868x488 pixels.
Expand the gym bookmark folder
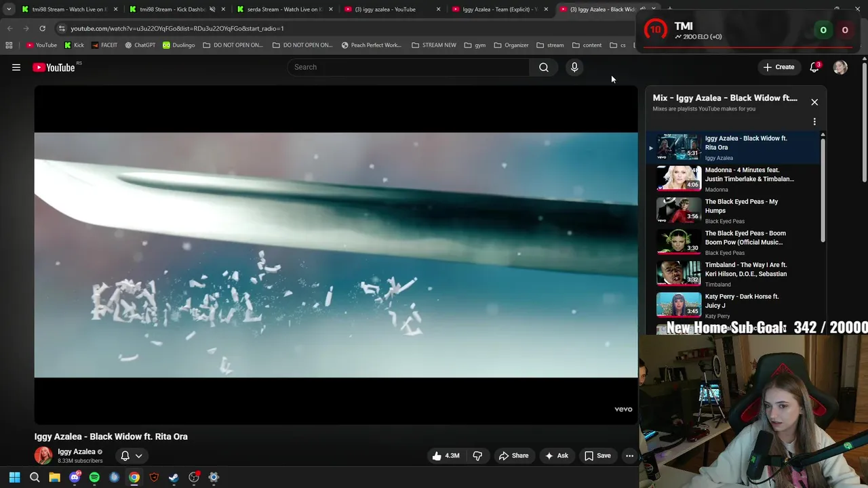coord(475,45)
